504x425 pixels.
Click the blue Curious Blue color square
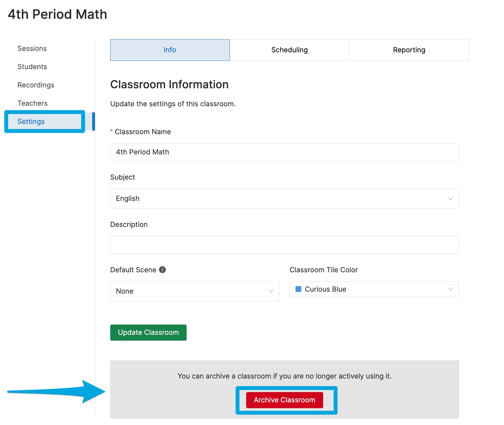298,289
